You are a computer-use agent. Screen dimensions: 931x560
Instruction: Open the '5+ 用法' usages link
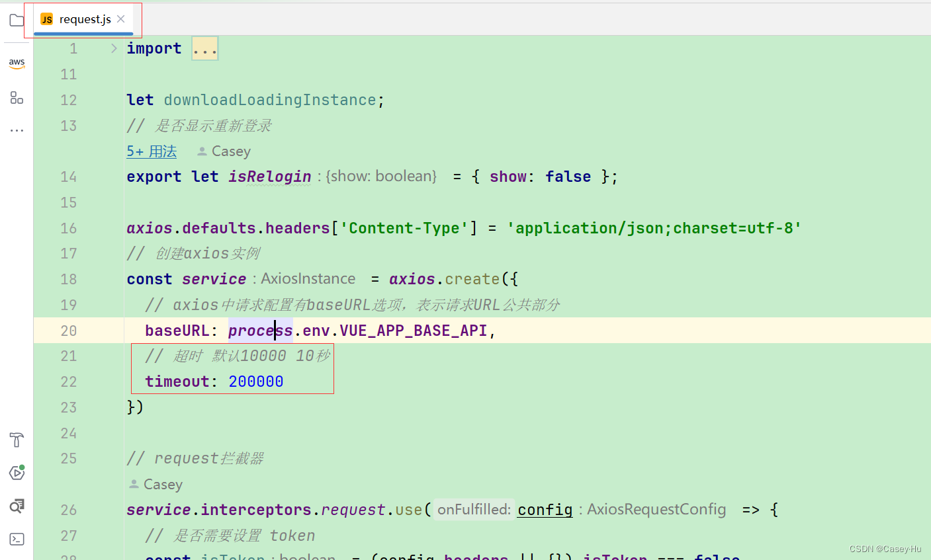tap(152, 151)
